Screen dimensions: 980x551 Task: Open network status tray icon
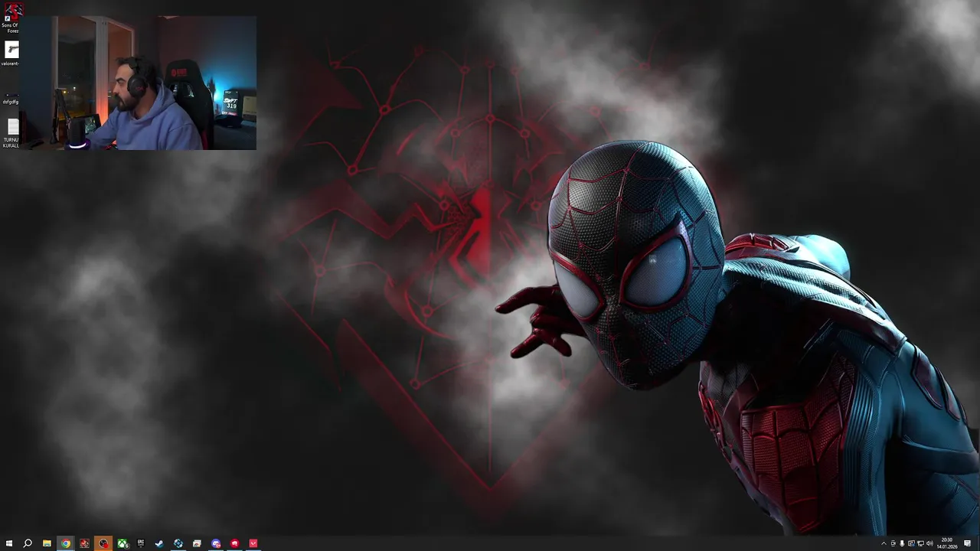click(920, 543)
